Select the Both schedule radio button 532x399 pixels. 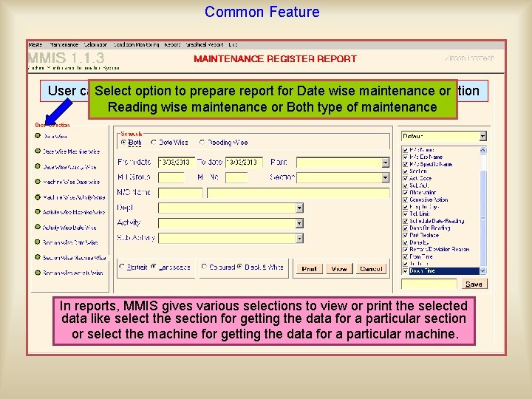coord(123,142)
